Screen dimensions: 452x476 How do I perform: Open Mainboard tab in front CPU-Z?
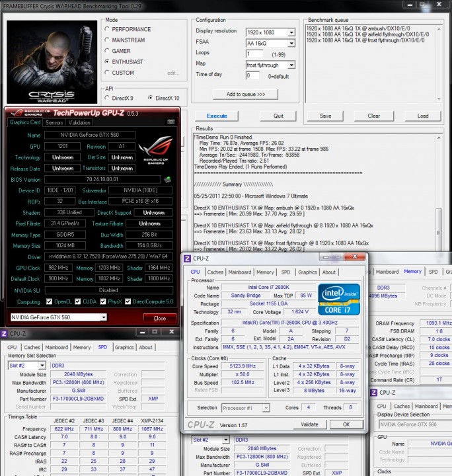pos(240,272)
